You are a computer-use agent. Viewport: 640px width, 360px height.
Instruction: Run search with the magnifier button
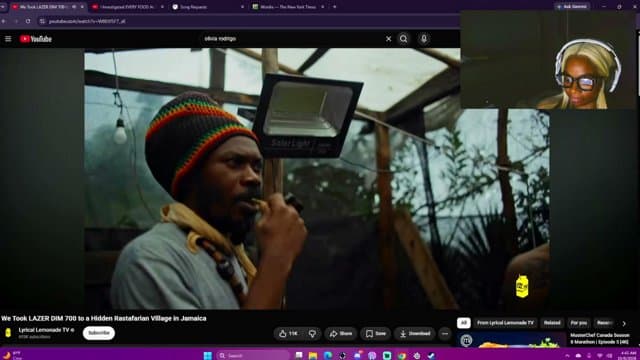(404, 39)
